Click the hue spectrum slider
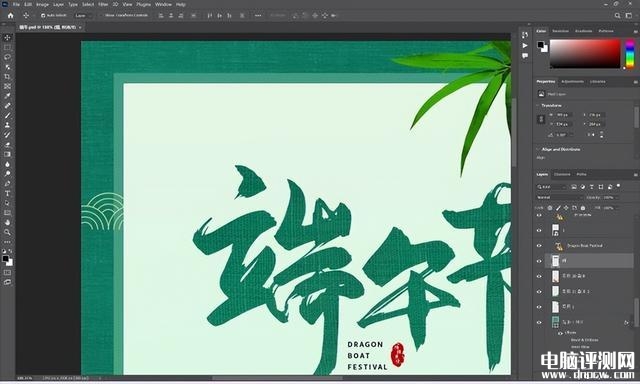The height and width of the screenshot is (384, 640). click(x=630, y=53)
